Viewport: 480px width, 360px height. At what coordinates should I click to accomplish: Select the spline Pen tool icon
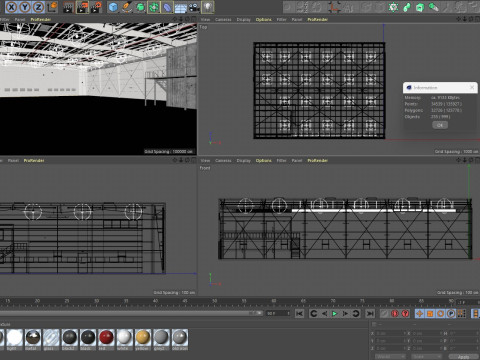click(x=127, y=7)
